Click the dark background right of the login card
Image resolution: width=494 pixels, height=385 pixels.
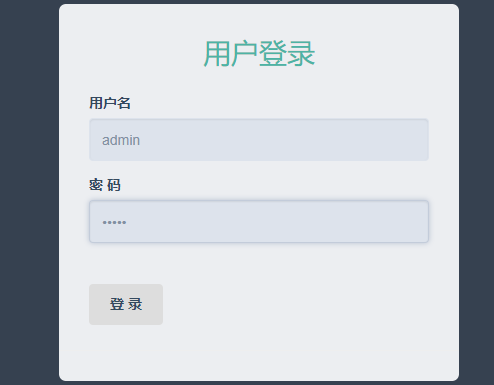pos(476,192)
